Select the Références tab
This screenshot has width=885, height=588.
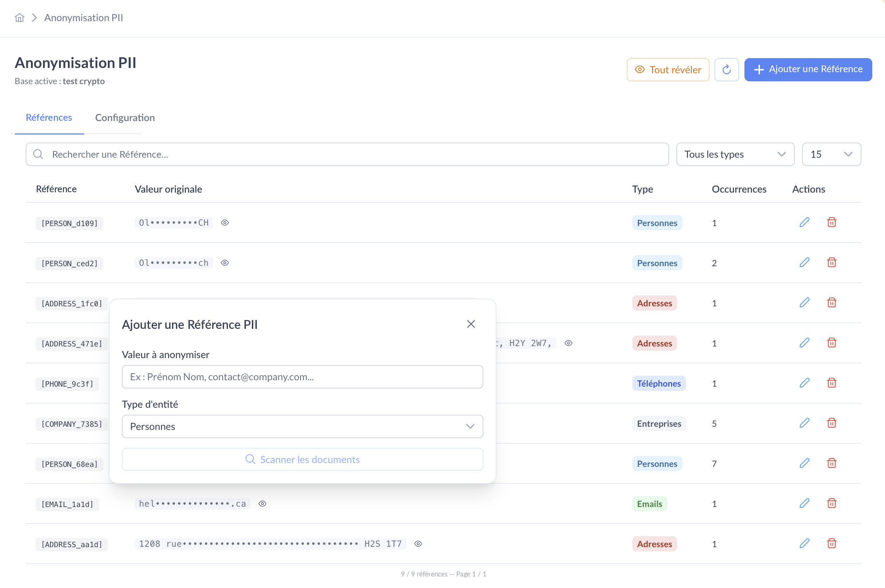[49, 117]
